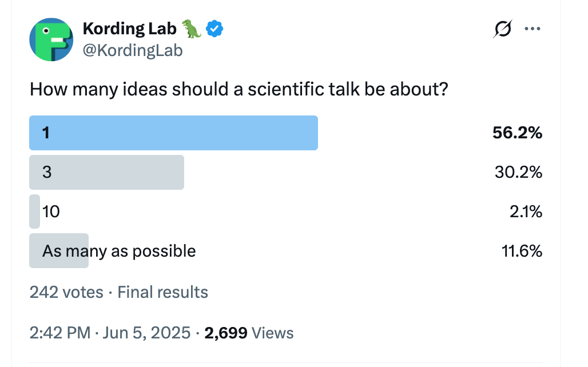
Task: Click the 56.2% poll percentage
Action: (x=517, y=133)
